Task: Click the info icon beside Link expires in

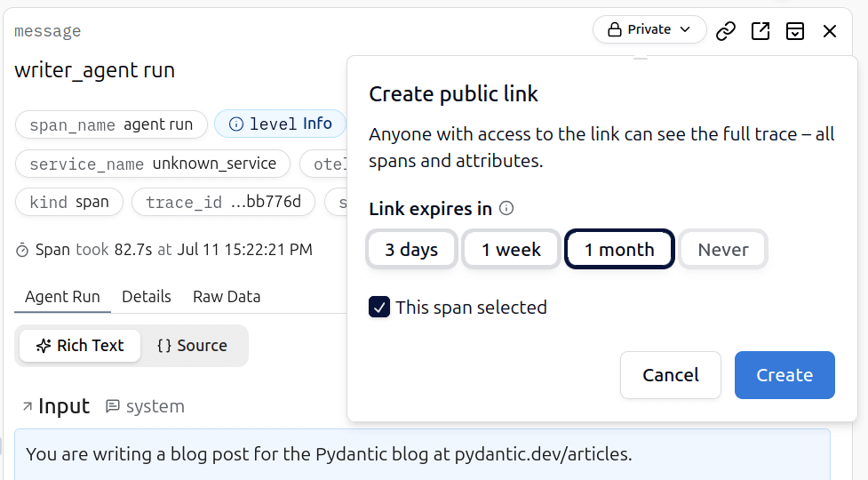Action: [x=506, y=209]
